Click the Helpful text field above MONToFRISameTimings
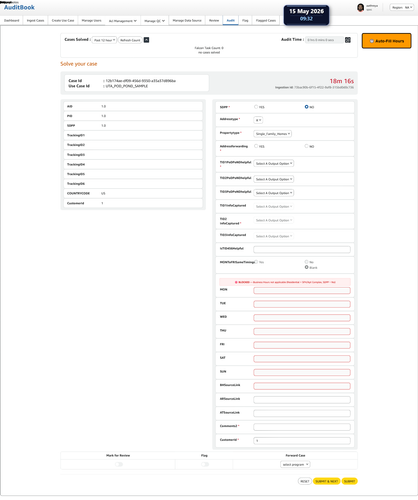Image resolution: width=418 pixels, height=500 pixels. click(302, 249)
